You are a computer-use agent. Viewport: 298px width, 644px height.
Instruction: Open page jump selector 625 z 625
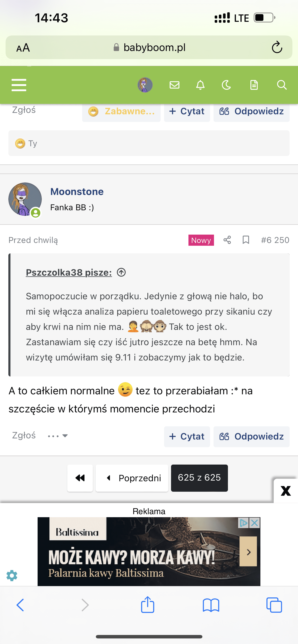tap(199, 478)
